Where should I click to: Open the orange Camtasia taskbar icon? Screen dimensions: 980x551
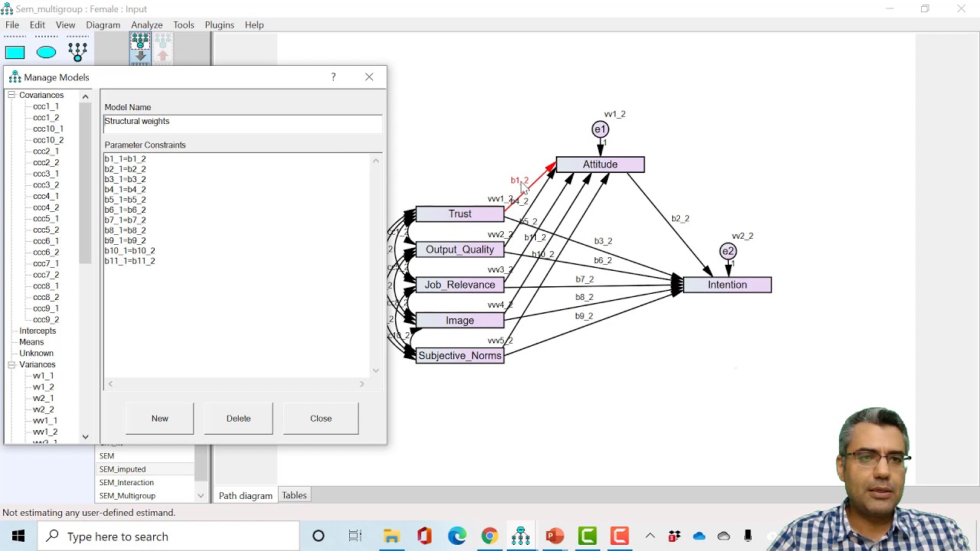(x=619, y=536)
